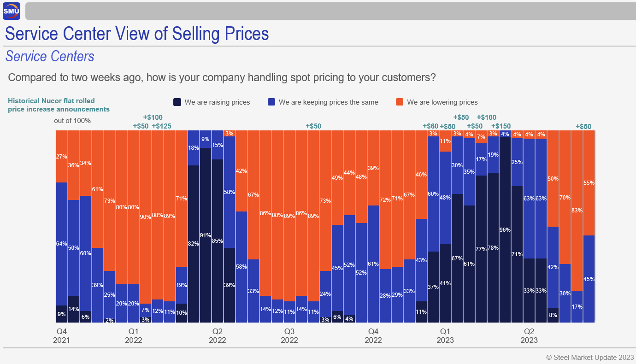
Task: Click the +$125 price increase annotation
Action: point(161,126)
